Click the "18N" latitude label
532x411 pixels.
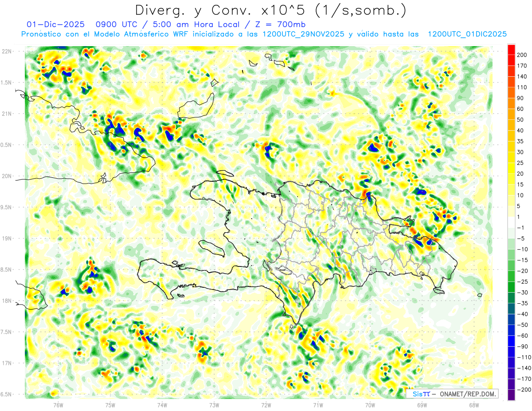[x=7, y=301]
